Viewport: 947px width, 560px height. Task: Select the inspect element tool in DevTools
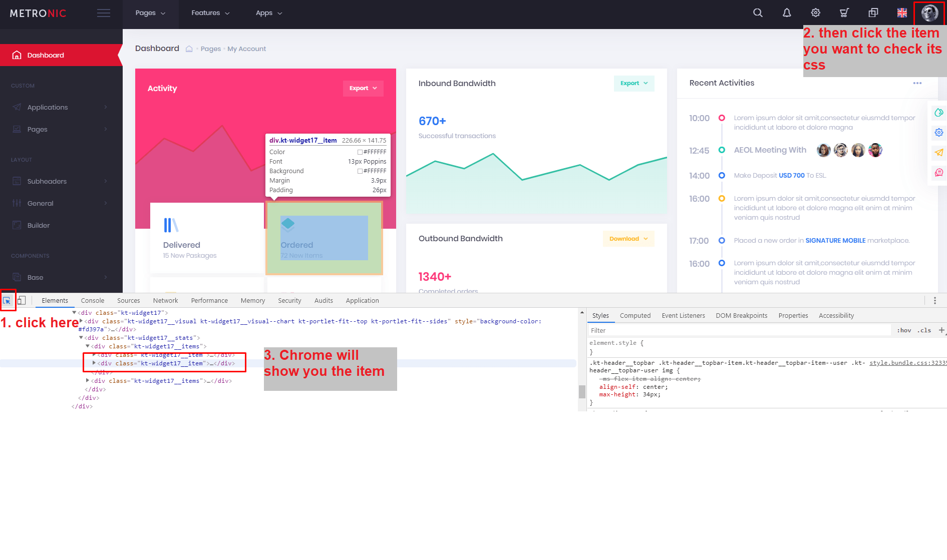(8, 300)
